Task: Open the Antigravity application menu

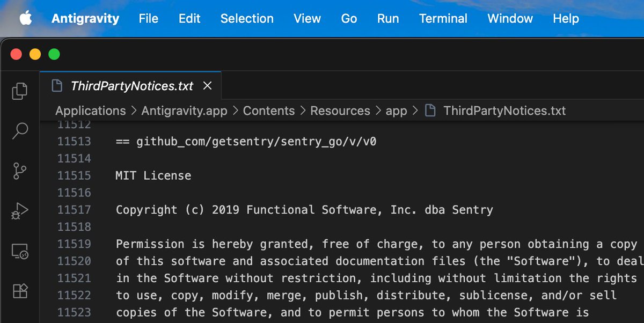Action: click(x=85, y=18)
